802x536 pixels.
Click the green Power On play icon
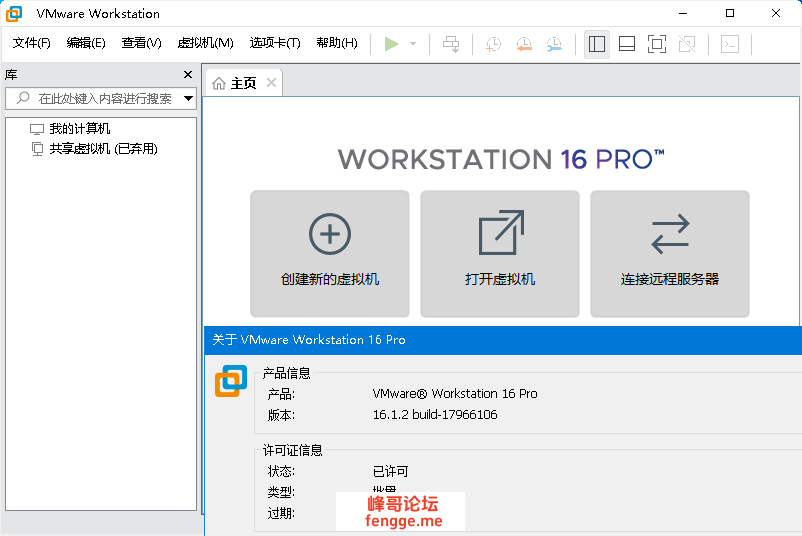391,44
